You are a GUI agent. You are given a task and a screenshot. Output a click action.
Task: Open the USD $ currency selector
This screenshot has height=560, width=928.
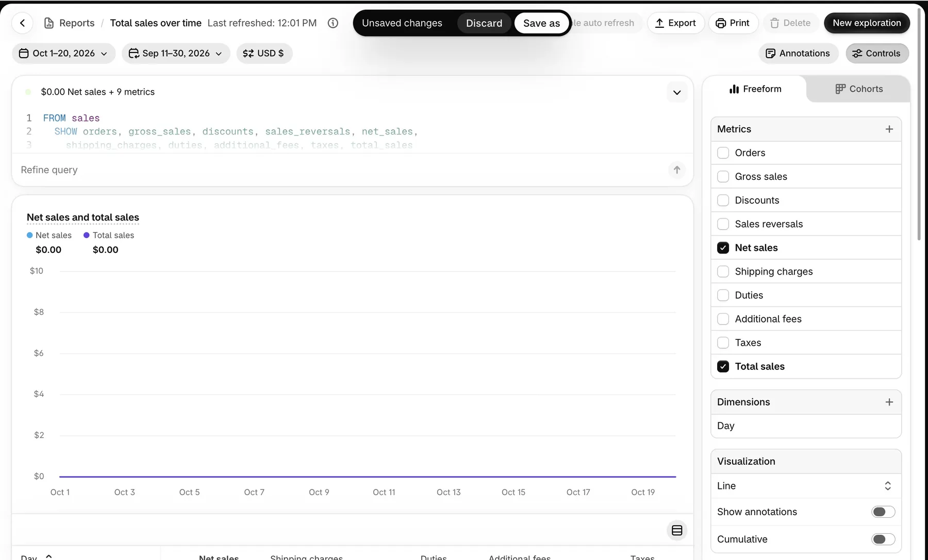(264, 54)
